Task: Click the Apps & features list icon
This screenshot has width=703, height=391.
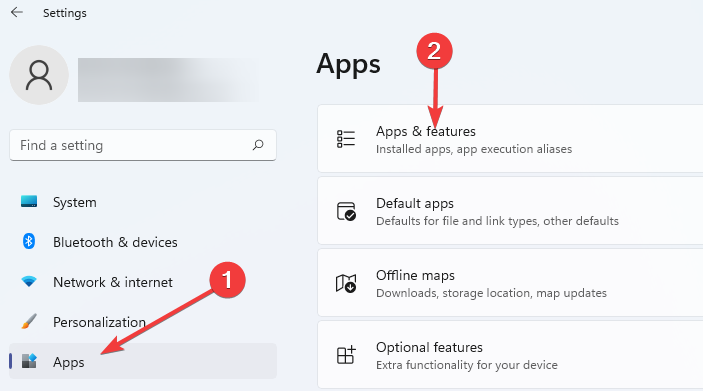Action: [346, 139]
